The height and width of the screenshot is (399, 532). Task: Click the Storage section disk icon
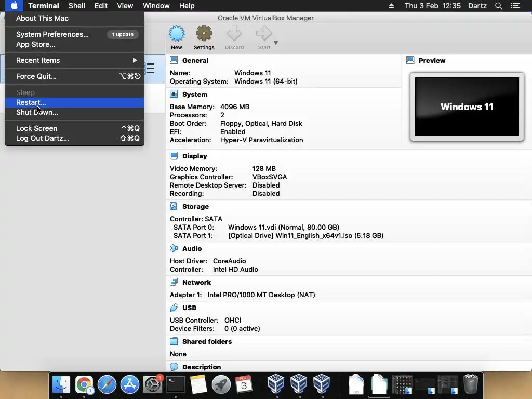[174, 206]
